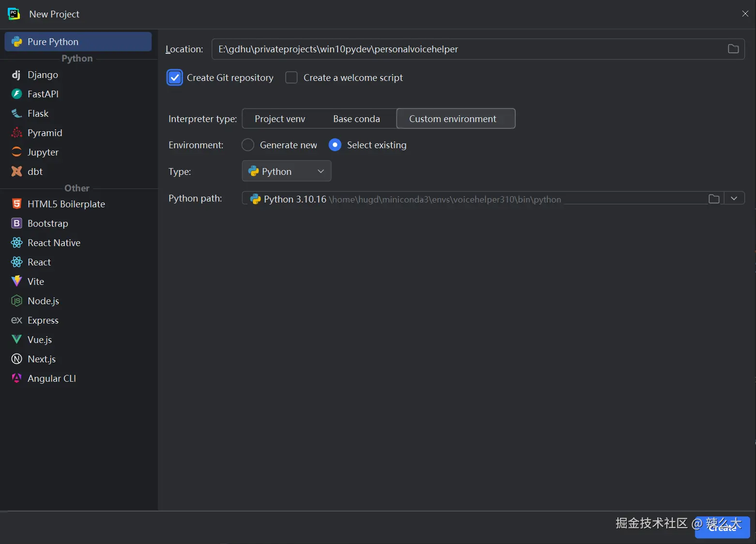Image resolution: width=756 pixels, height=544 pixels.
Task: Click the Flask icon
Action: pyautogui.click(x=16, y=113)
